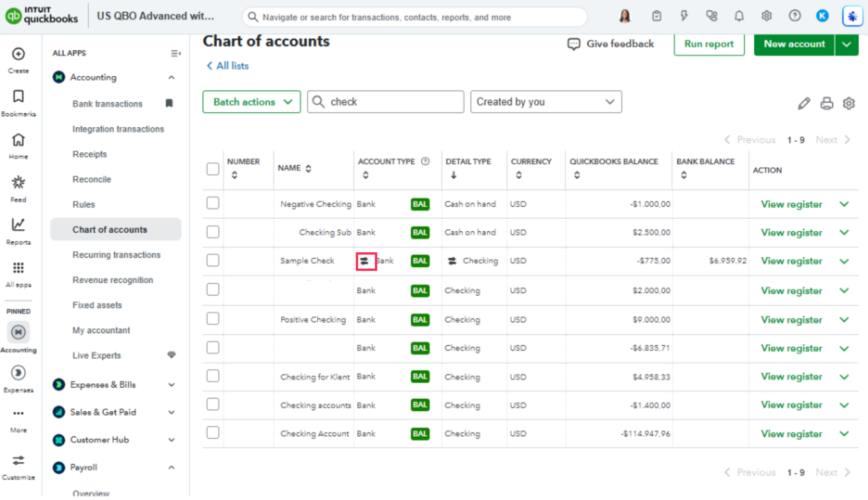This screenshot has height=500, width=868.
Task: Check the Negative Checking row checkbox
Action: (213, 203)
